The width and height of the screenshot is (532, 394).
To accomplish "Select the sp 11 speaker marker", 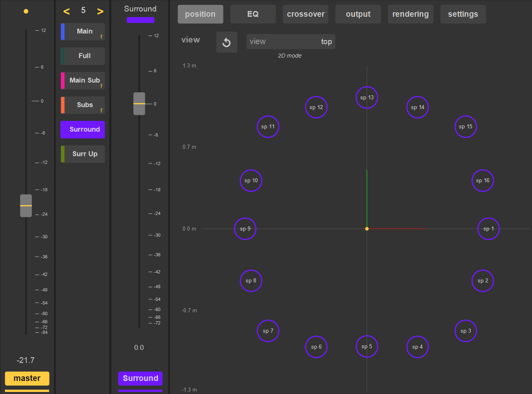I will tap(268, 127).
